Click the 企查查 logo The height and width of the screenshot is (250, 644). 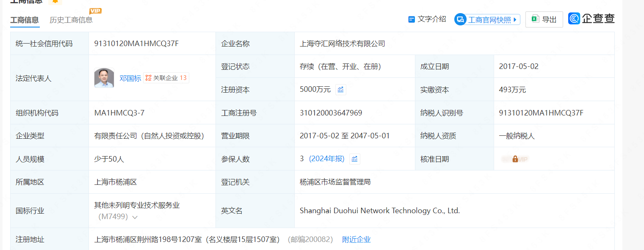click(591, 19)
